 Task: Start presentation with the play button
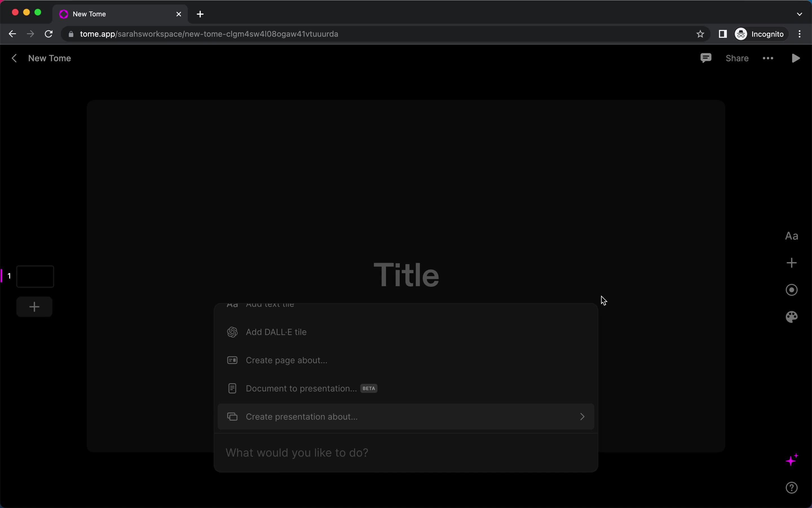[x=796, y=58]
